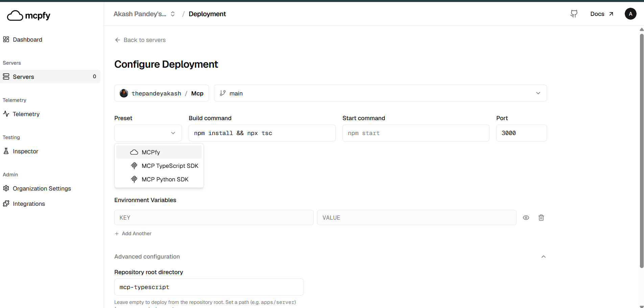Click the MCP Python SDK icon

(x=134, y=179)
